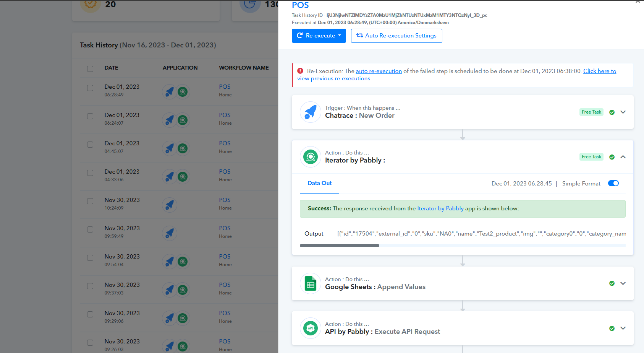Click Iterator app icon in 09:54:04 row
The image size is (644, 353).
[x=183, y=262]
